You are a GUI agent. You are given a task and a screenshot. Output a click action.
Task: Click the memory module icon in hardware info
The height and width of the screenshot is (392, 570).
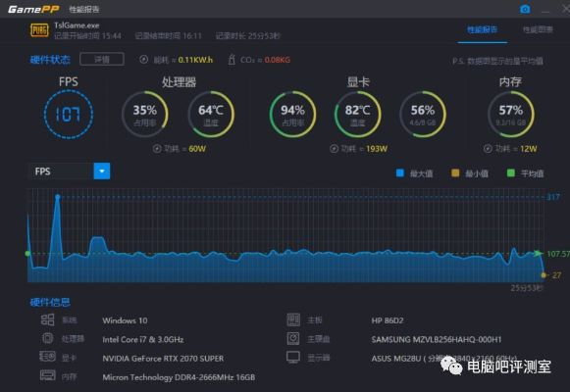coord(48,375)
